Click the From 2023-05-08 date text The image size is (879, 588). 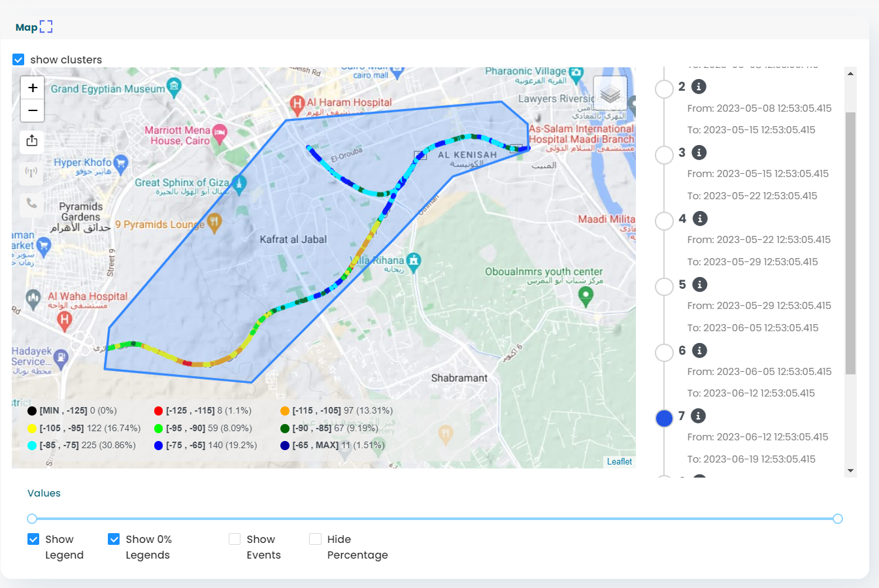click(x=759, y=108)
